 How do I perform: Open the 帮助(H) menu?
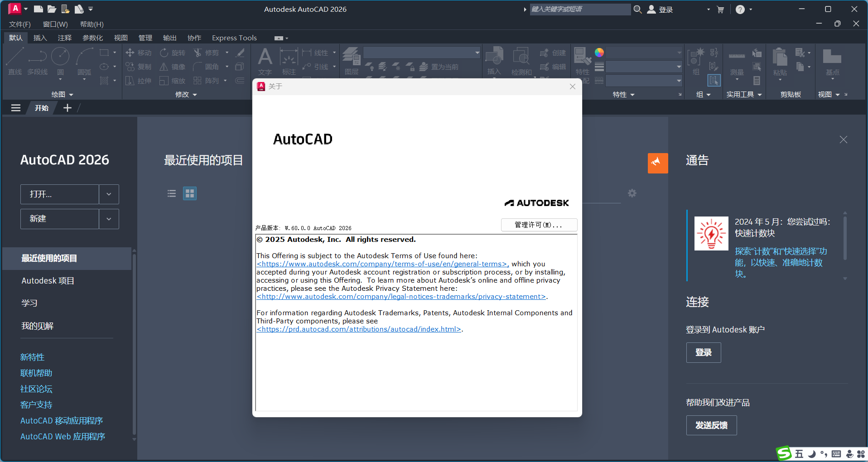[92, 24]
